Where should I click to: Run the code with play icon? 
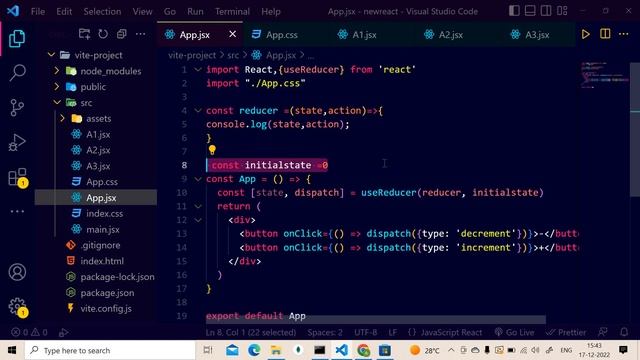click(x=585, y=34)
